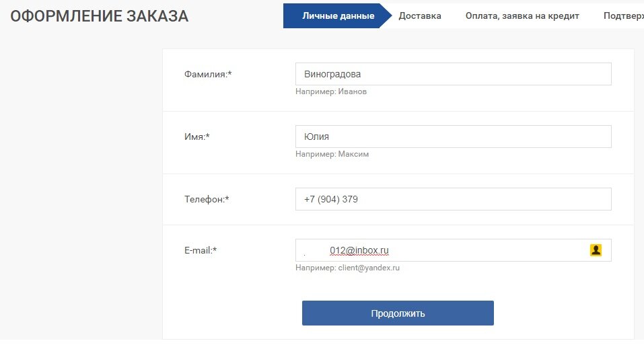Focus the Имя field containing Юлия
Viewport: 644px width, 345px height.
pos(453,137)
